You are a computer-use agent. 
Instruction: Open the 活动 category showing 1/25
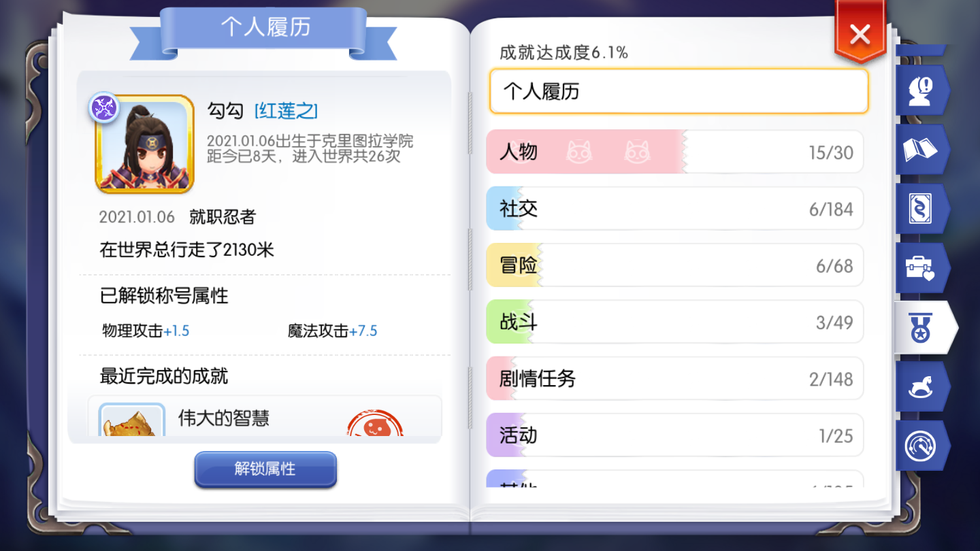point(674,435)
